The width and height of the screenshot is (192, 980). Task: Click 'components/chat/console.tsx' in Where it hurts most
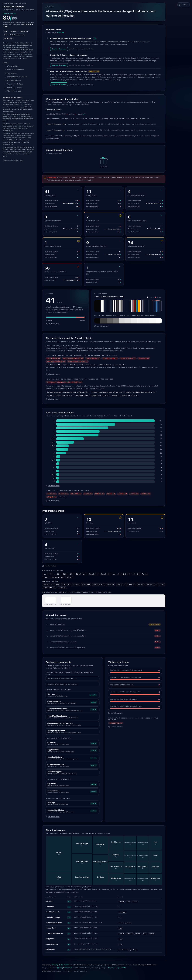click(x=103, y=642)
